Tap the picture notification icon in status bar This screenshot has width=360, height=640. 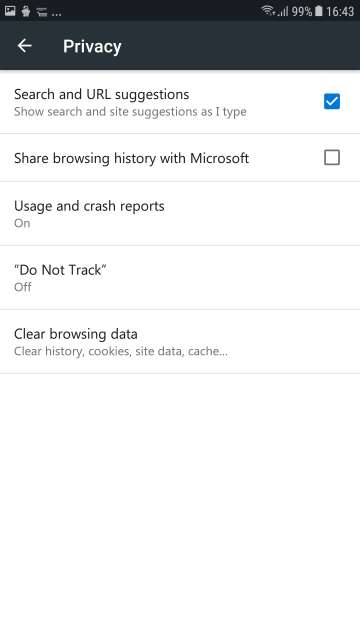(x=10, y=11)
